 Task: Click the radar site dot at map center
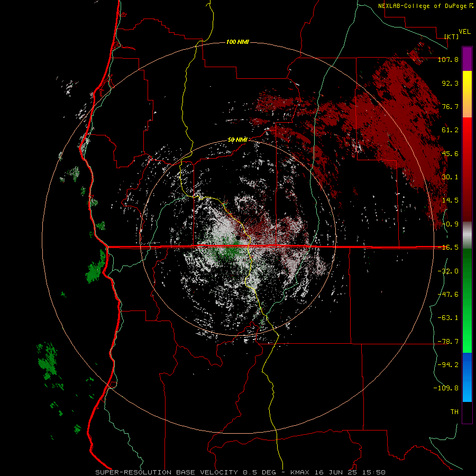click(239, 237)
